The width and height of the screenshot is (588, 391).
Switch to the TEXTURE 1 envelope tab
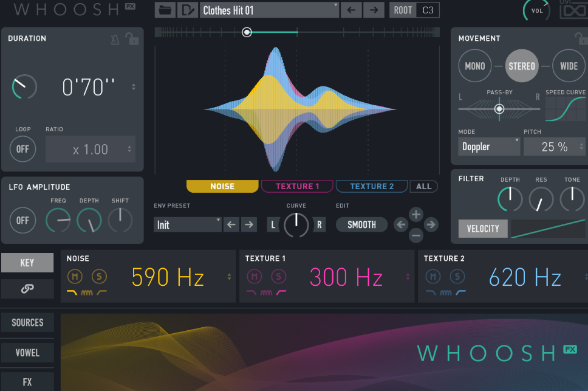297,187
